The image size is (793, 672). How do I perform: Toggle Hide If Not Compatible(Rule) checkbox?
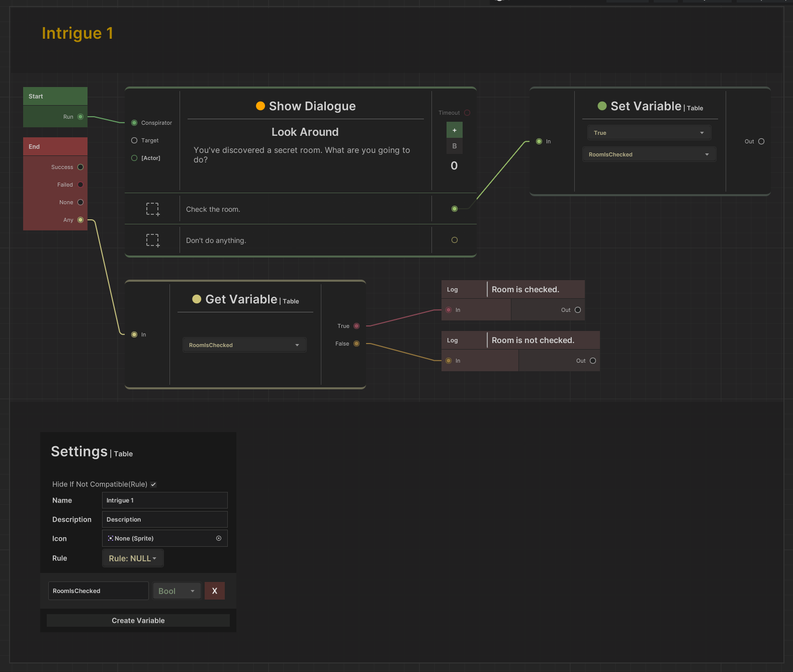click(x=153, y=484)
